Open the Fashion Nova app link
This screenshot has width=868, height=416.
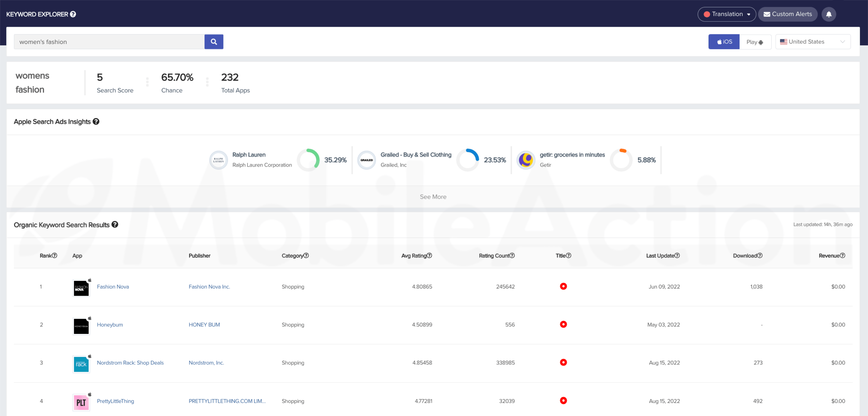[x=113, y=287]
